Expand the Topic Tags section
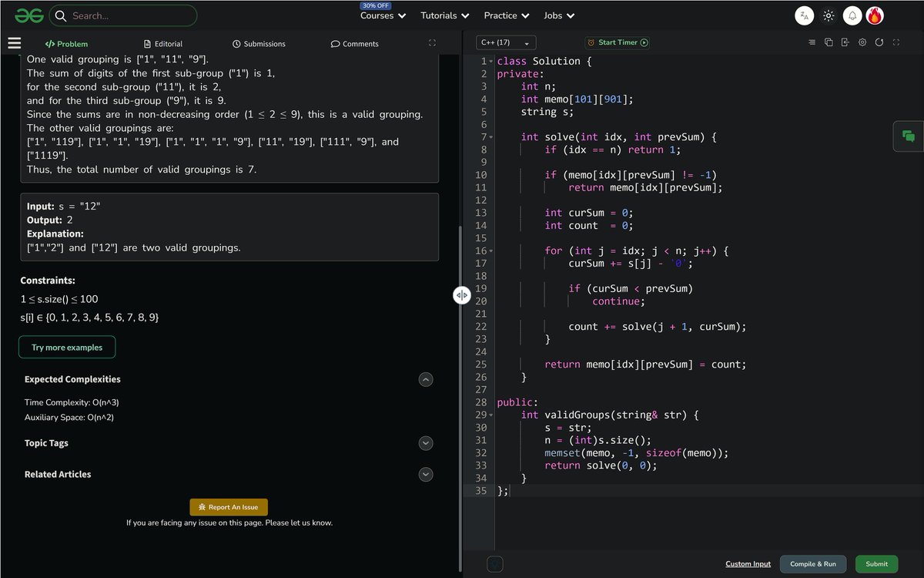Image resolution: width=924 pixels, height=578 pixels. (426, 443)
